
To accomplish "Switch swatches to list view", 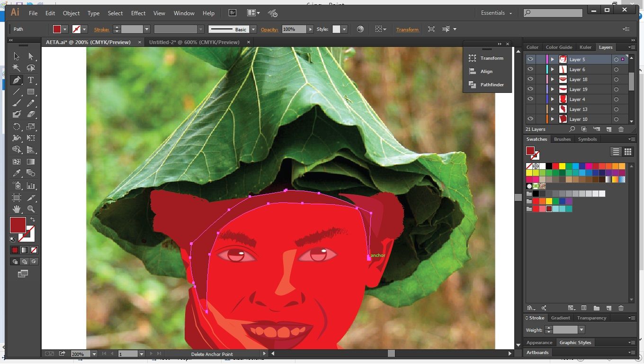I will point(616,152).
